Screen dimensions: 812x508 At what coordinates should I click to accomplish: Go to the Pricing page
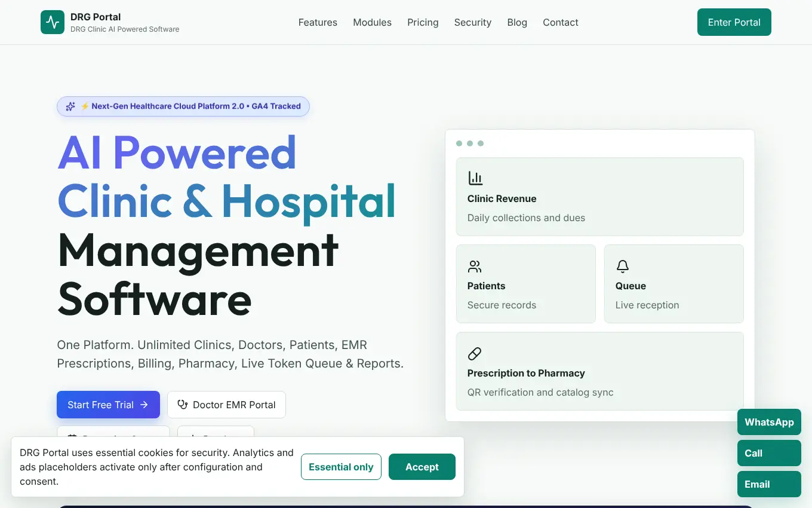pos(423,22)
